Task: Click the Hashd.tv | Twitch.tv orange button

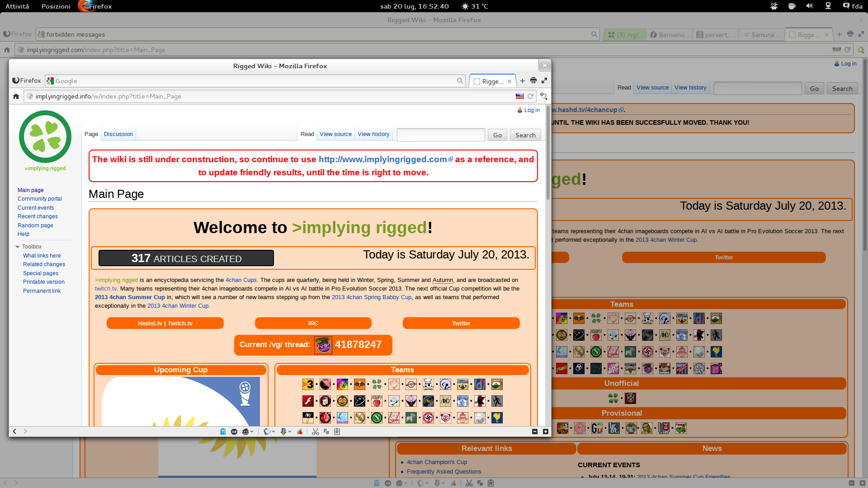Action: tap(165, 324)
